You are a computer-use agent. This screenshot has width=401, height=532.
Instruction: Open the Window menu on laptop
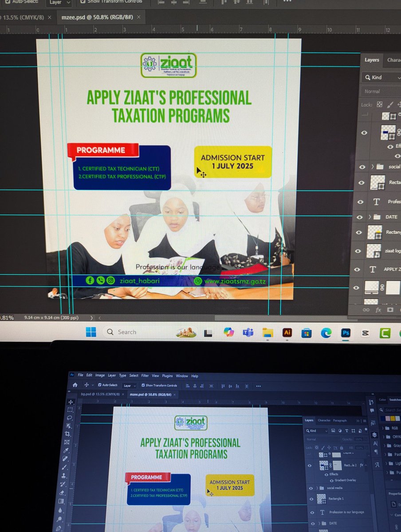coord(182,376)
